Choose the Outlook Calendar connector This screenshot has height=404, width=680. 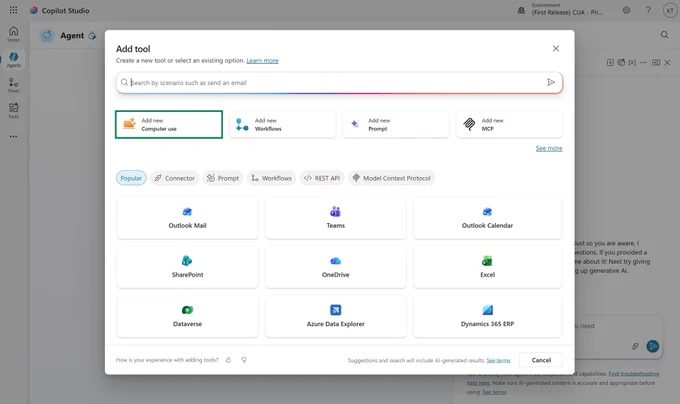pyautogui.click(x=487, y=218)
